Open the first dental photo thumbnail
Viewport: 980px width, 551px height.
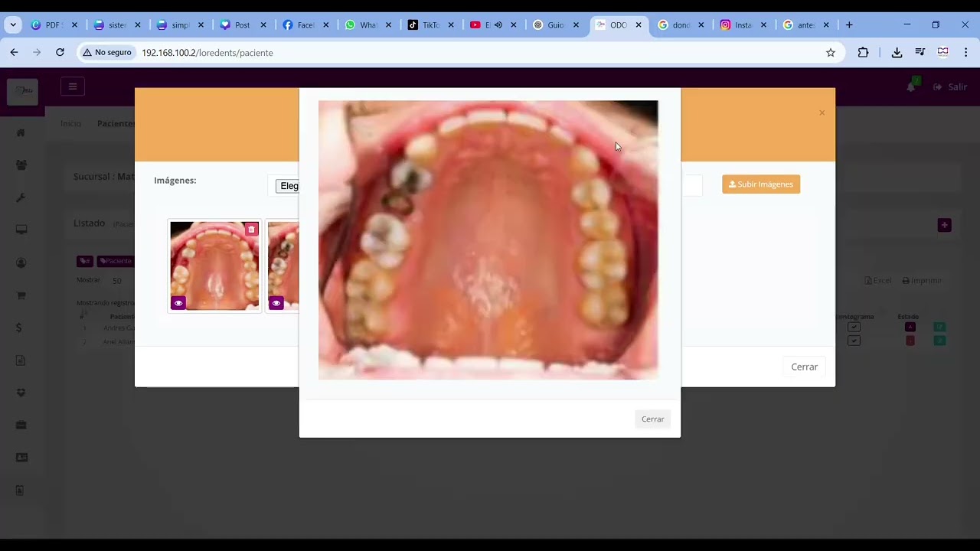click(214, 266)
